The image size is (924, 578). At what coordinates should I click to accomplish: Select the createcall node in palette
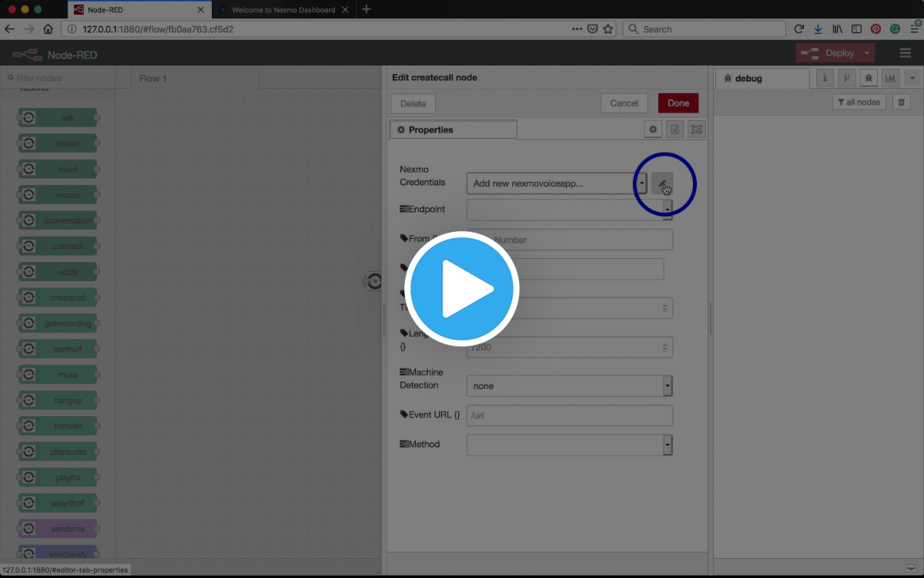(x=59, y=297)
